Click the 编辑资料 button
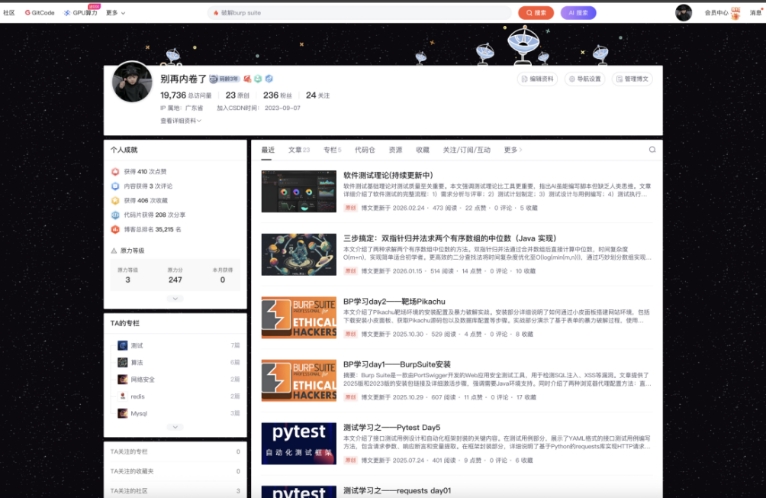The height and width of the screenshot is (498, 767). pyautogui.click(x=537, y=79)
